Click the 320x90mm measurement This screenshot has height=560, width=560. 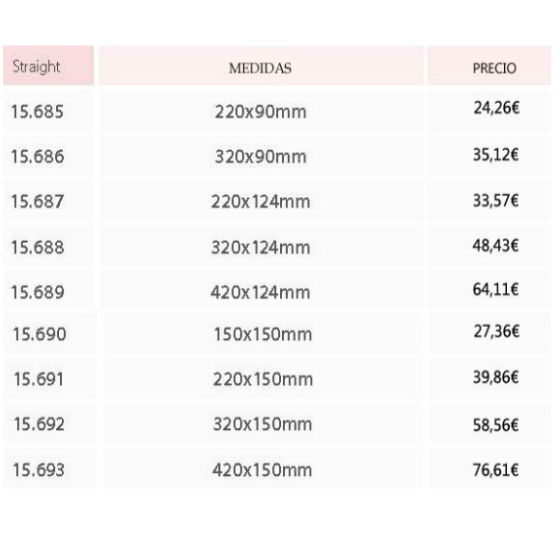(261, 157)
